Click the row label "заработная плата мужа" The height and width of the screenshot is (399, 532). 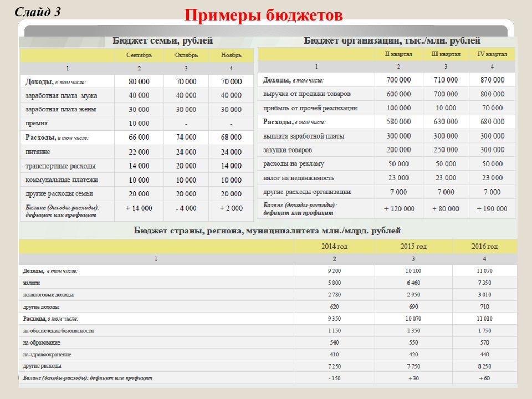[62, 96]
